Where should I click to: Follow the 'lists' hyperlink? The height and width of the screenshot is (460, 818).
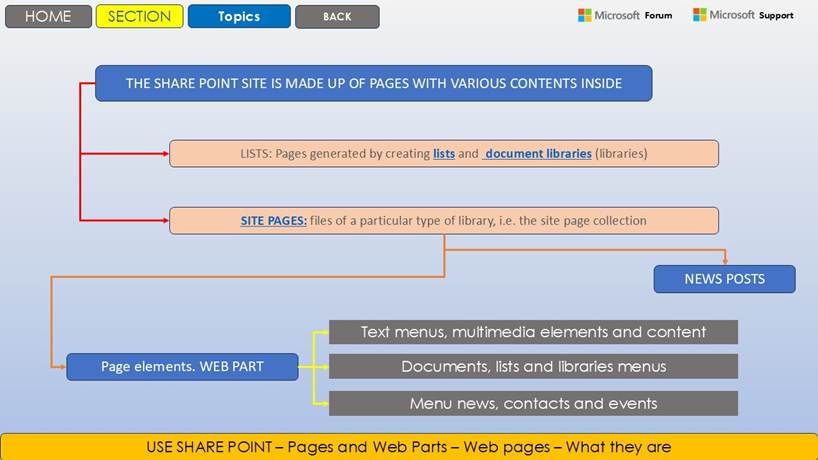point(444,154)
